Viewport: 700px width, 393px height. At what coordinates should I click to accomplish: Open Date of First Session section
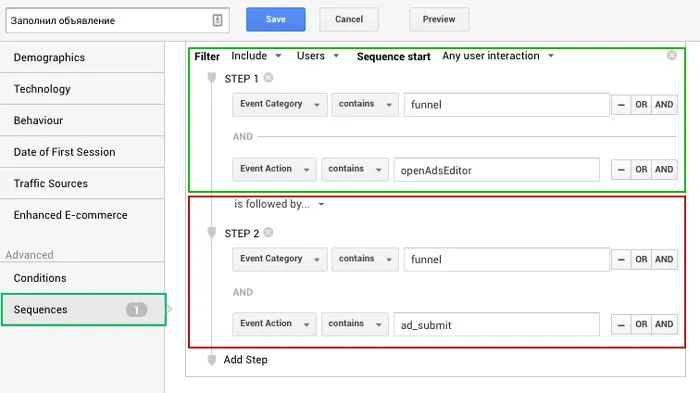tap(82, 152)
